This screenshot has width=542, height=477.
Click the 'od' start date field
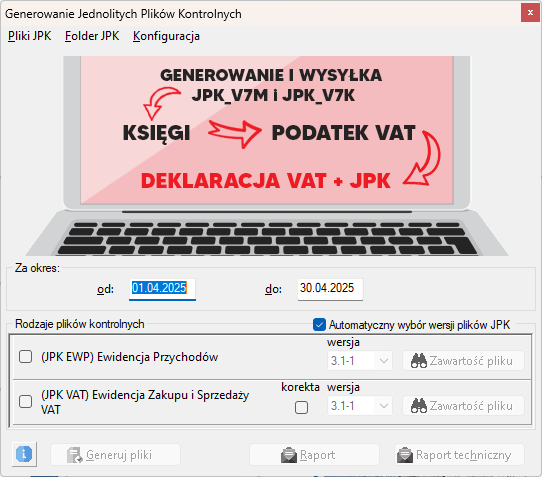coord(162,289)
